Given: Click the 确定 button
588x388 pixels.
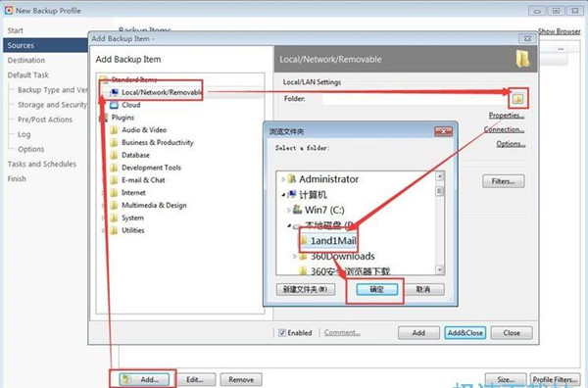Looking at the screenshot, I should point(377,289).
